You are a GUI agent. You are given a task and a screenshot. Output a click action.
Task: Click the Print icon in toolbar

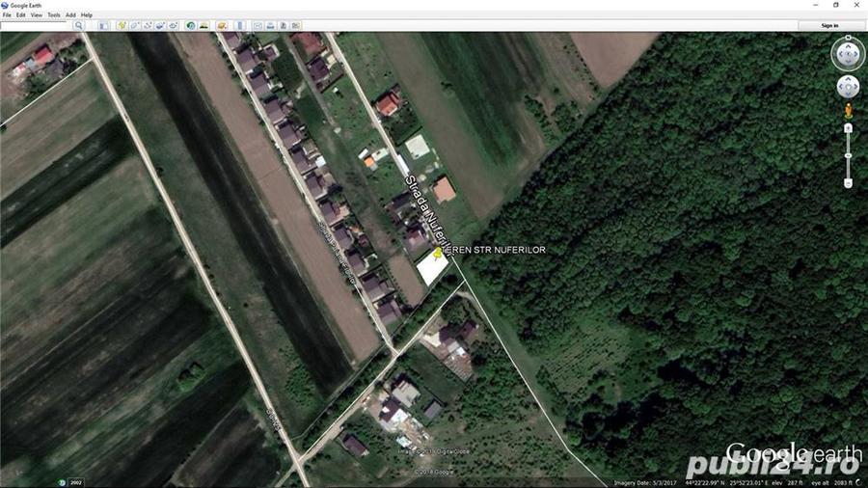(271, 25)
